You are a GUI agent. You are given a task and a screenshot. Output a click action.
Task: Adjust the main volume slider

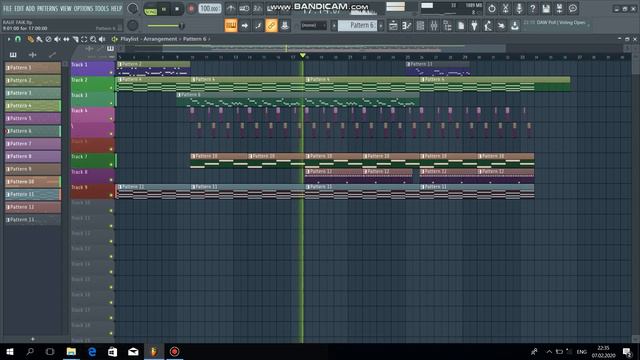coord(166,26)
